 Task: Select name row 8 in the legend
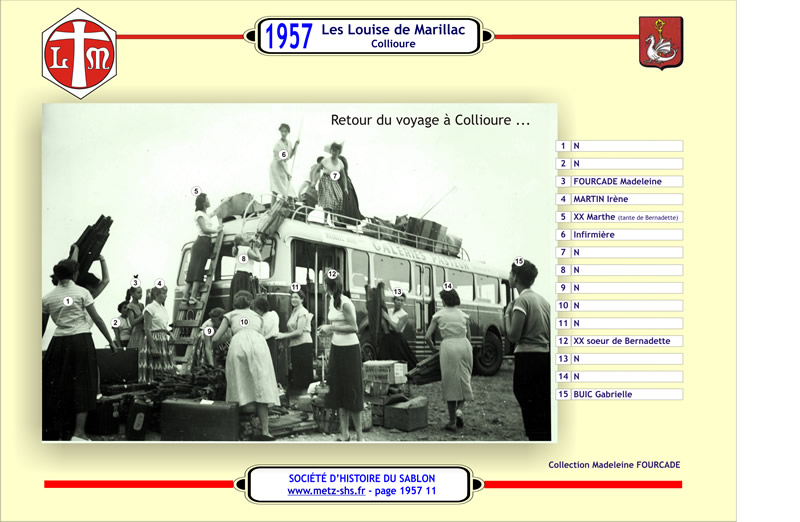click(619, 270)
